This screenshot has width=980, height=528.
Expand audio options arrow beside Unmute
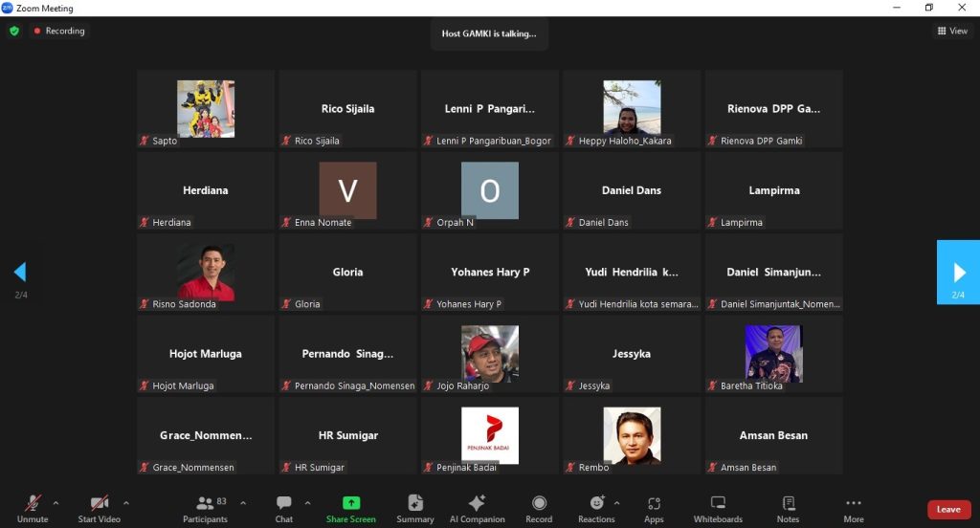(x=56, y=503)
